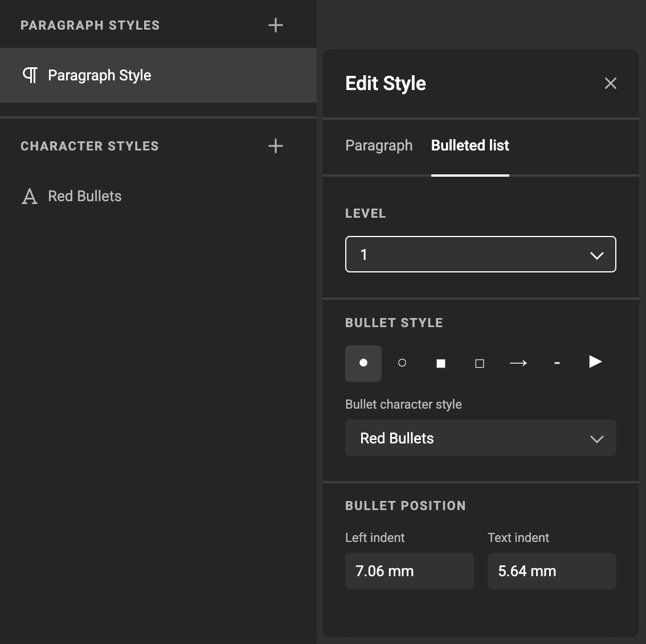Choose the dash bullet style
This screenshot has height=644, width=646.
[557, 363]
